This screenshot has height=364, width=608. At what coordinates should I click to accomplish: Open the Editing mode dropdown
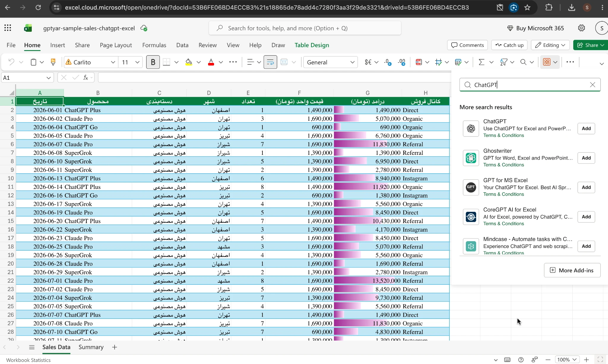pos(550,45)
